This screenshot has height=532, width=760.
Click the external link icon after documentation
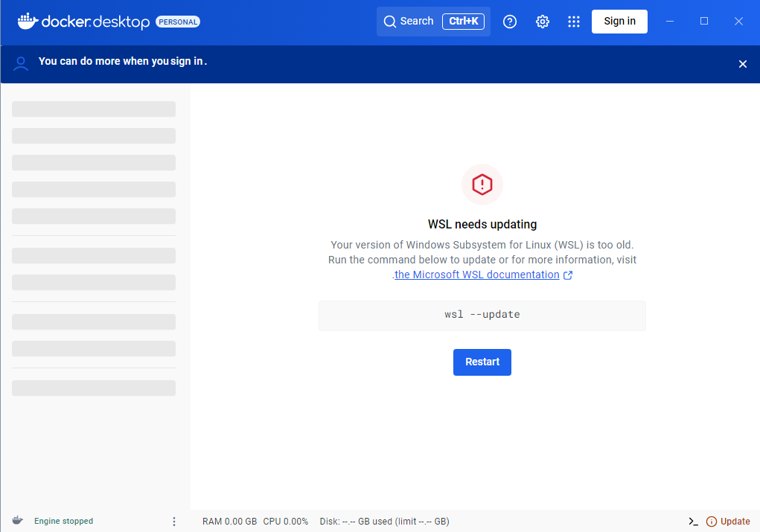[568, 275]
